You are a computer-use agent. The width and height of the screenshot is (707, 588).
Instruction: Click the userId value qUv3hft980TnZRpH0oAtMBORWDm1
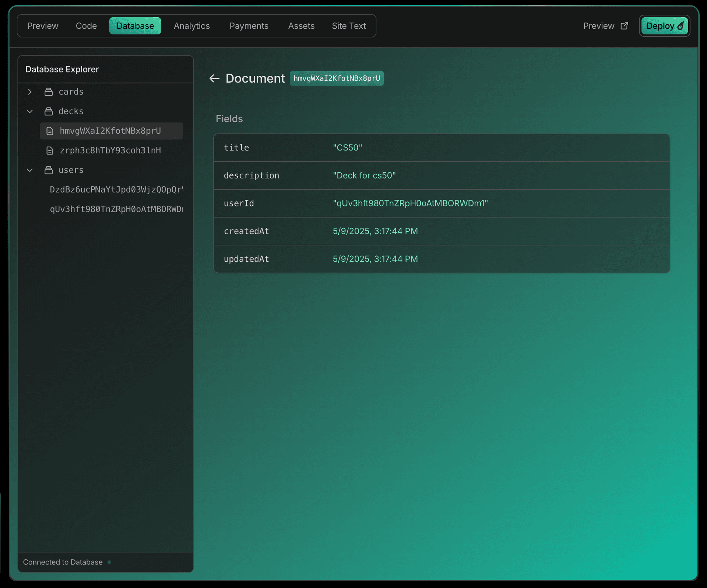click(410, 203)
